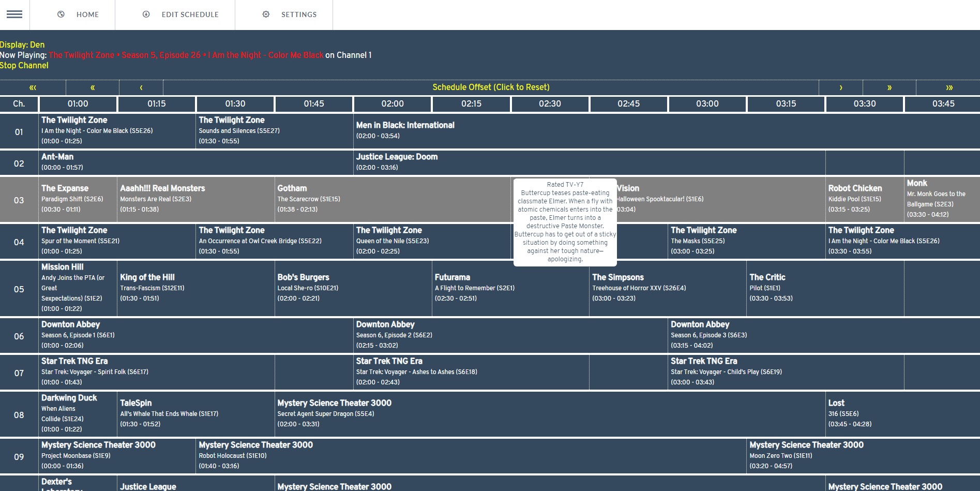This screenshot has width=980, height=491.
Task: Click the Stop Channel link
Action: coord(24,66)
